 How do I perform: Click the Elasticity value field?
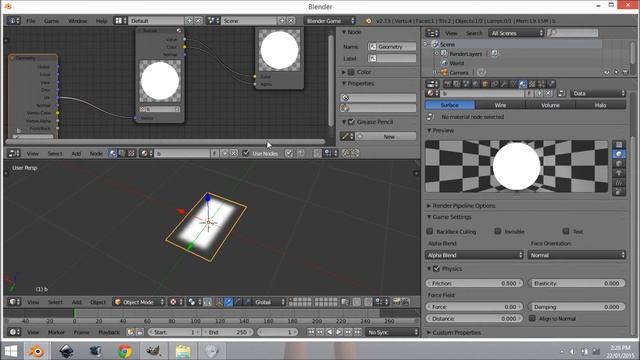[x=576, y=283]
